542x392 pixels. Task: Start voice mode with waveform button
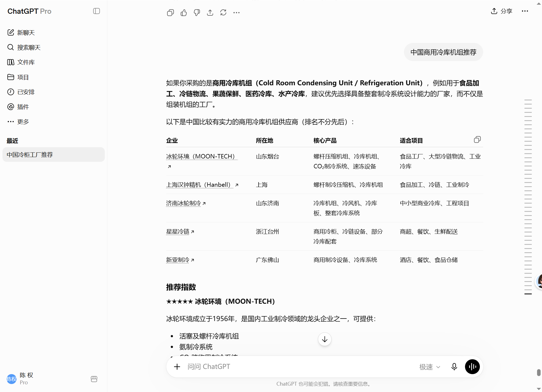click(472, 367)
